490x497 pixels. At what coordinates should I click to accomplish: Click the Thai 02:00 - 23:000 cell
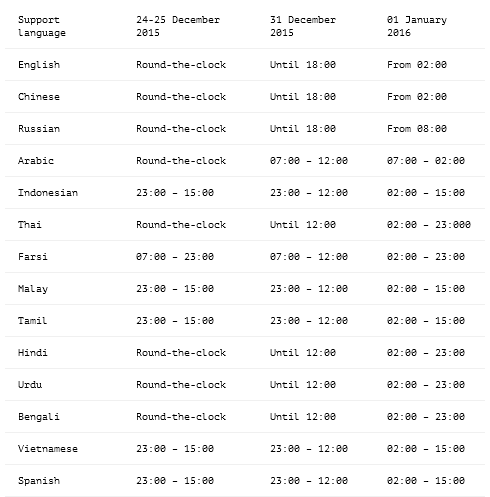[429, 225]
